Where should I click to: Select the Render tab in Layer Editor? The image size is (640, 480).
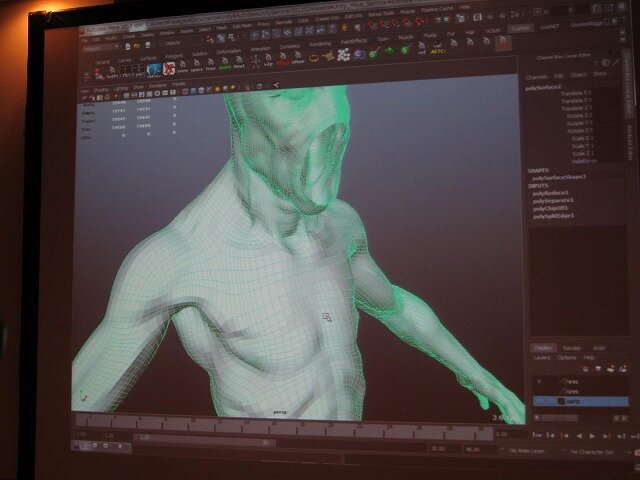[572, 348]
